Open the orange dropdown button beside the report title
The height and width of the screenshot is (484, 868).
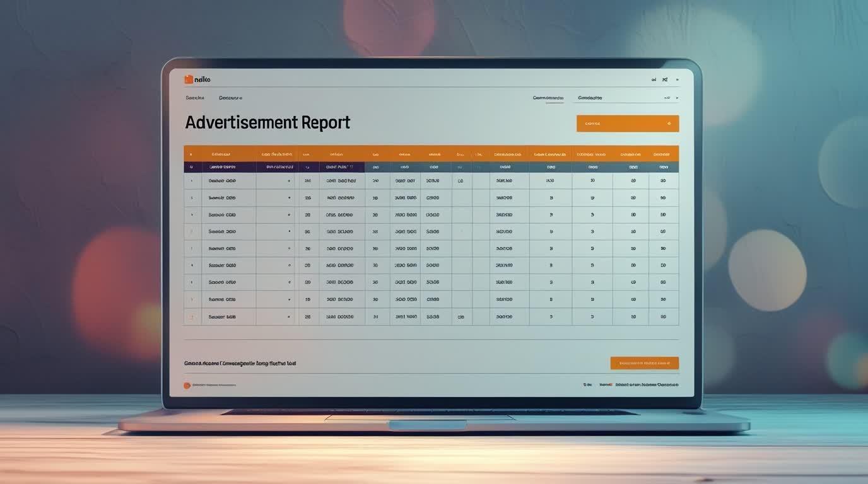(627, 124)
